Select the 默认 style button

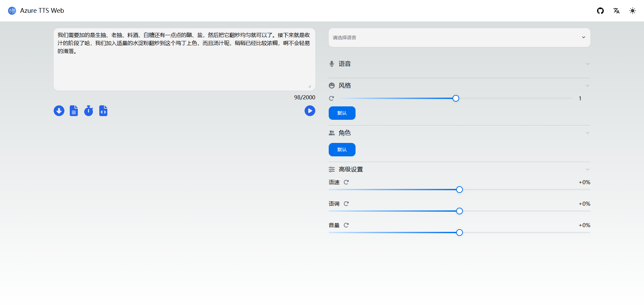tap(342, 113)
